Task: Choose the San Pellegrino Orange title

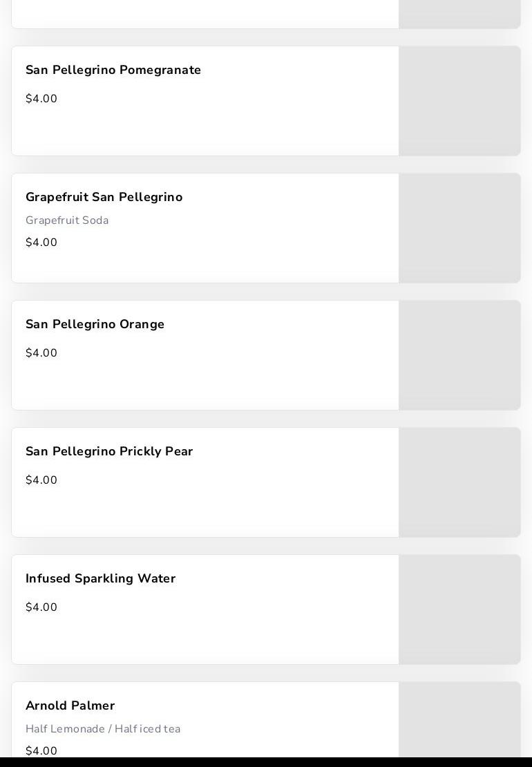Action: (95, 325)
